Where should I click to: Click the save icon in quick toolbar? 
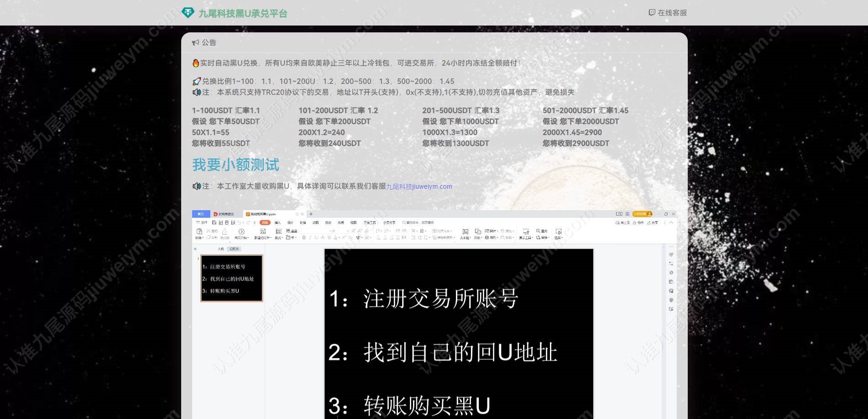[214, 222]
